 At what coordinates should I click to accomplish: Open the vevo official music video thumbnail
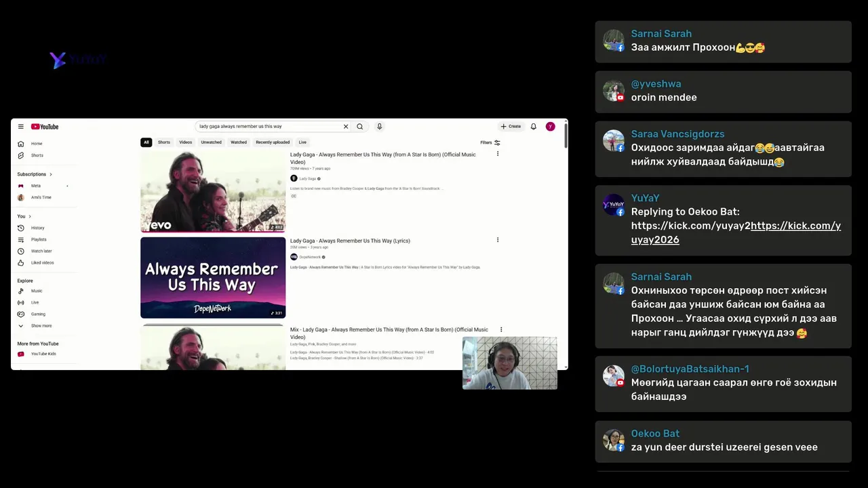(213, 191)
